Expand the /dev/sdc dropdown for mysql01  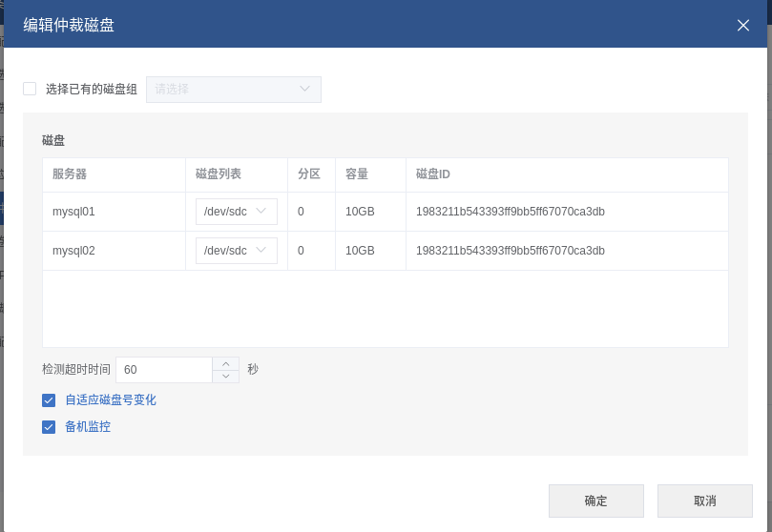click(236, 212)
